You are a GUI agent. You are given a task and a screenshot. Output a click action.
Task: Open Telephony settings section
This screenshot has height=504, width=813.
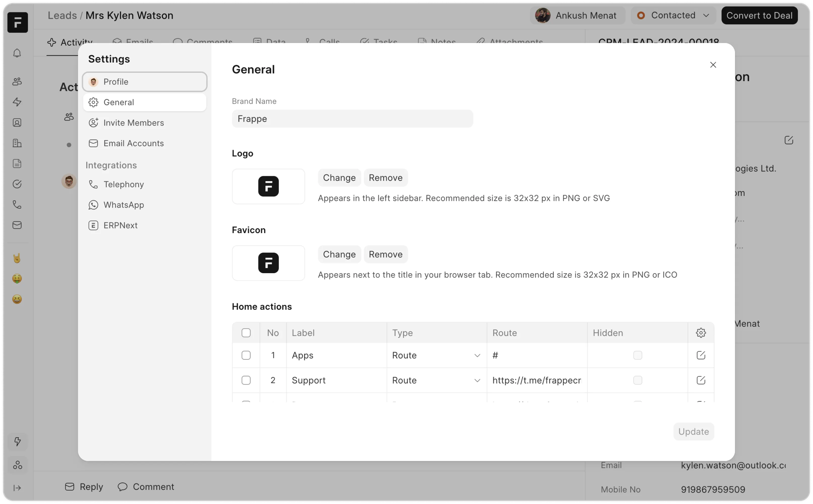point(123,184)
